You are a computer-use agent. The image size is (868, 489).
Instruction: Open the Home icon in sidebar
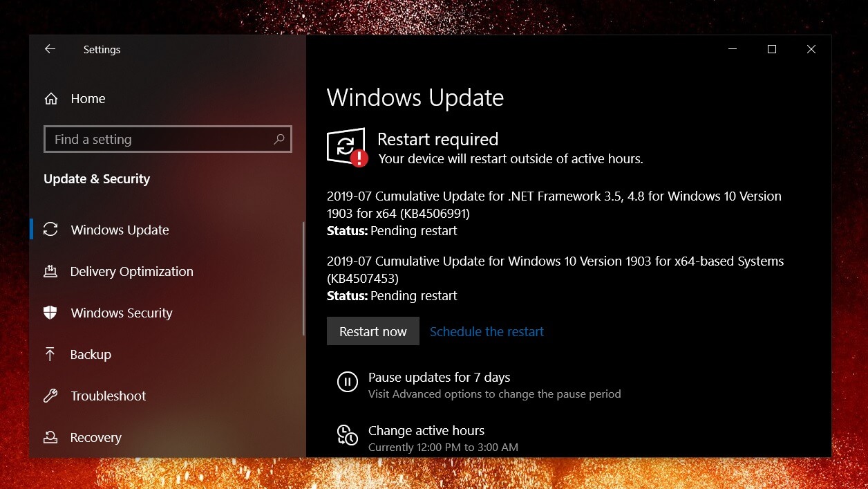(50, 99)
